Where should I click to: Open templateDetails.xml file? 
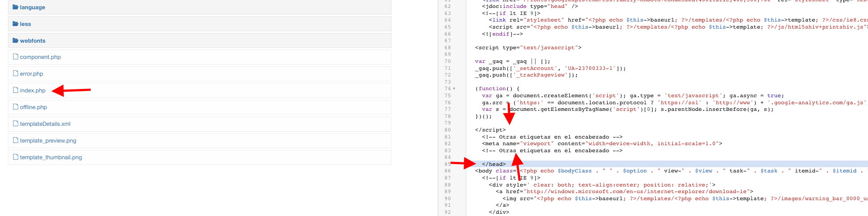(x=45, y=124)
